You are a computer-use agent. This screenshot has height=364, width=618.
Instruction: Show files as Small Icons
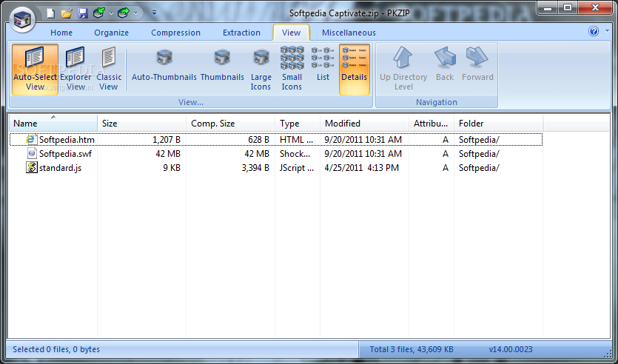pos(292,70)
